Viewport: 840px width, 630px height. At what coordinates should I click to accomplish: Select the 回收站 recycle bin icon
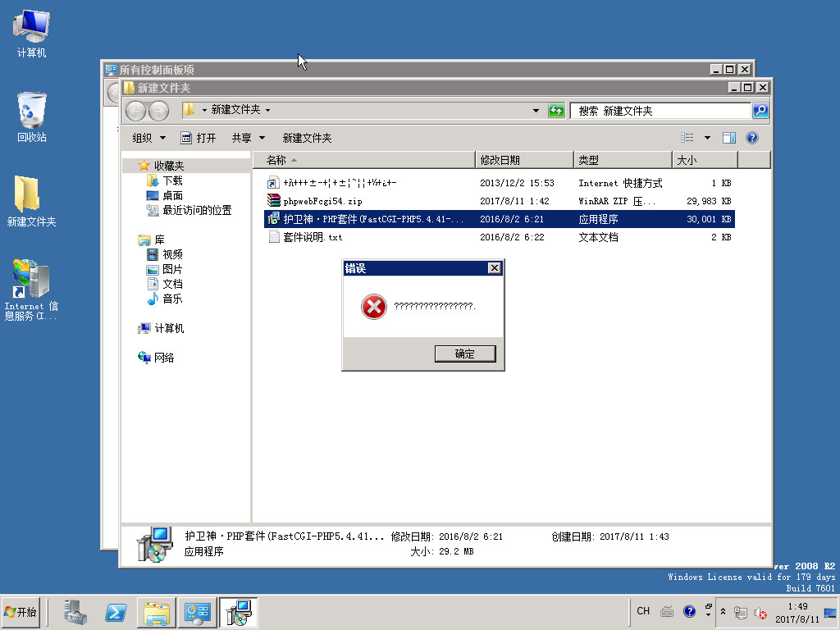pyautogui.click(x=31, y=116)
